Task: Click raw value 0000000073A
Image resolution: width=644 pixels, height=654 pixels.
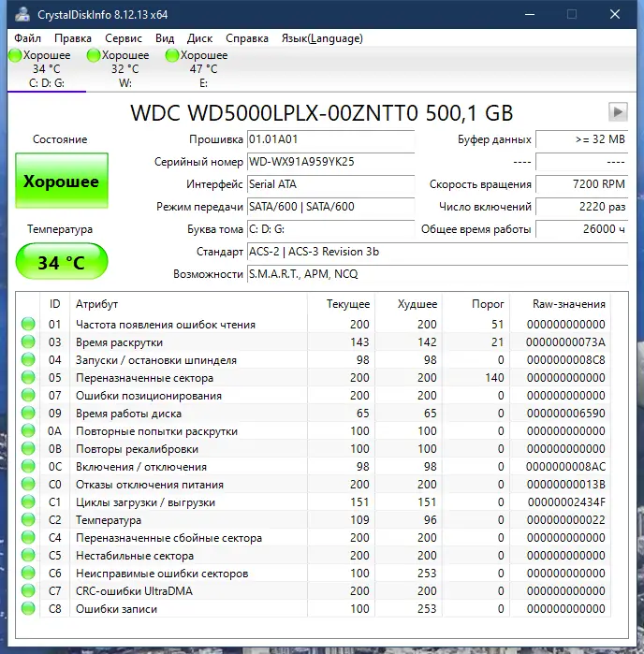Action: click(565, 342)
